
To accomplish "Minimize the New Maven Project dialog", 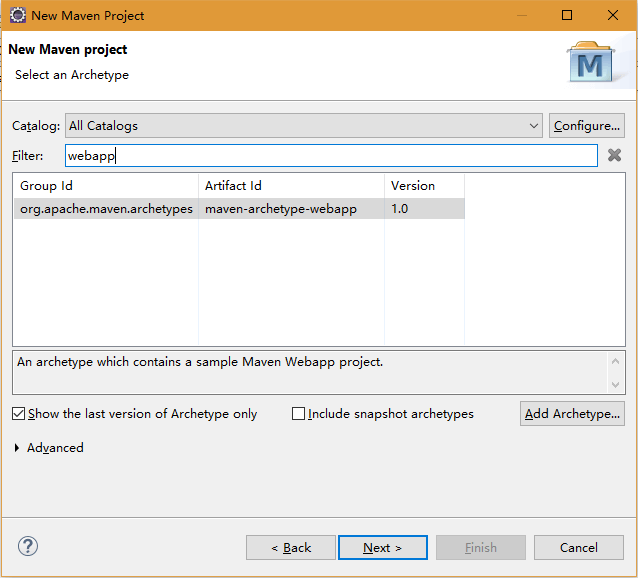I will click(x=522, y=15).
